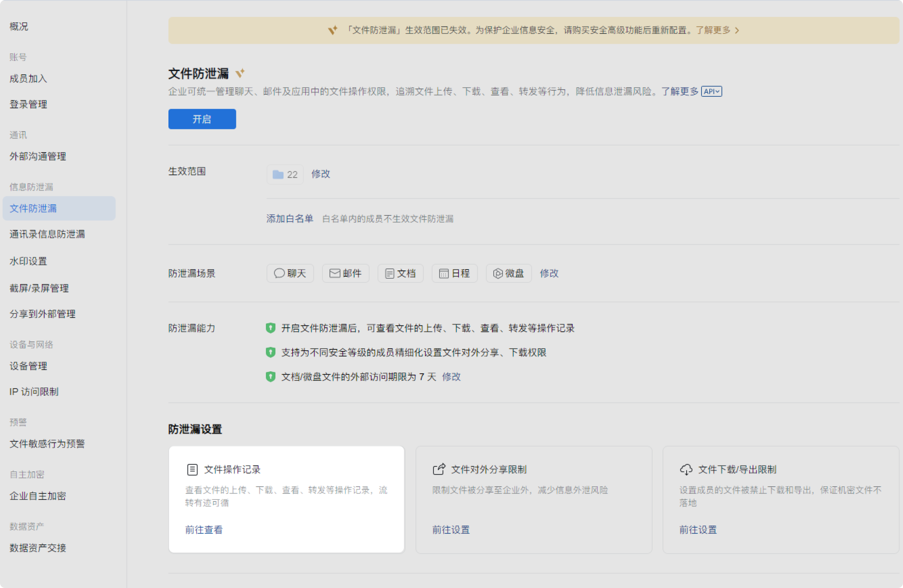
Task: Click 前往查看 in 文件操作记录 card
Action: (204, 530)
